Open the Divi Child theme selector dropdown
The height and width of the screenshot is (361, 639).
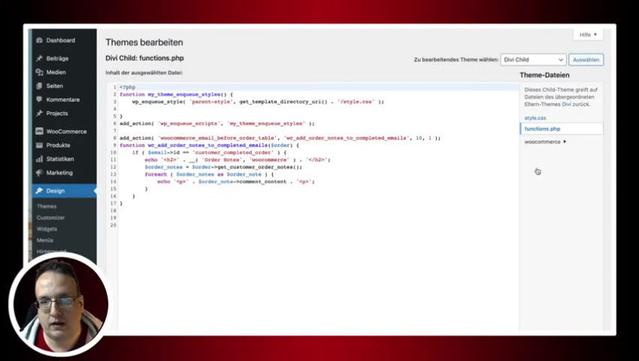(533, 59)
